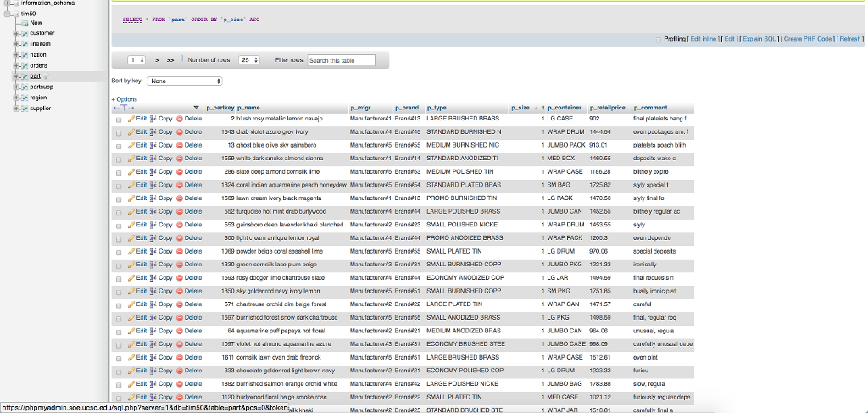Open the page number dropdown
Screen dimensions: 868x413
pos(136,60)
